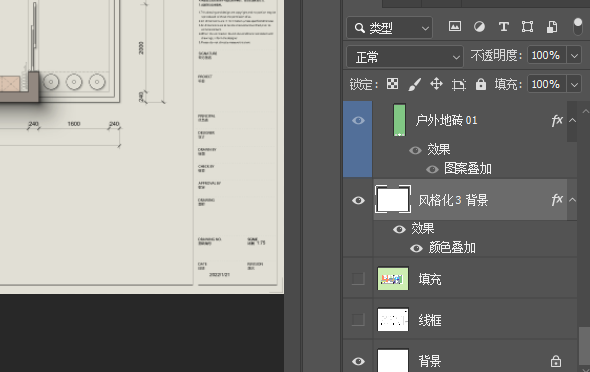Filter layers by pixel layer type
Image resolution: width=590 pixels, height=372 pixels.
click(455, 27)
